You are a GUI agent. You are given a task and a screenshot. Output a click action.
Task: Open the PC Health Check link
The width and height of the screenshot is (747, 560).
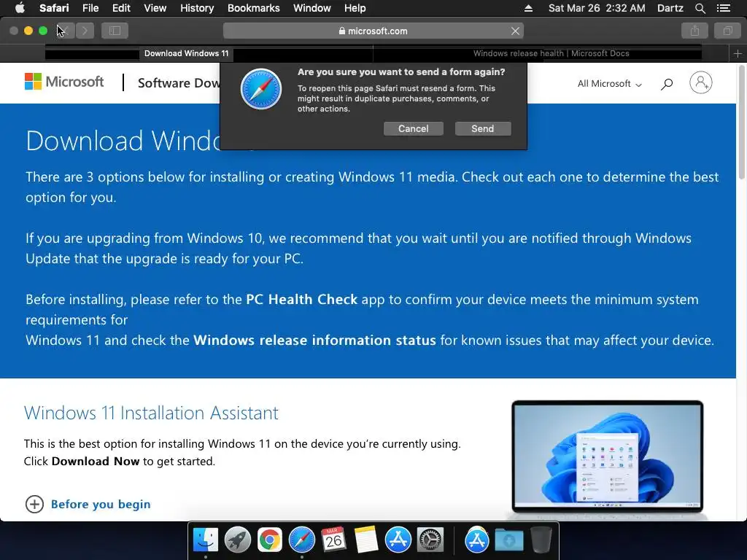(301, 300)
